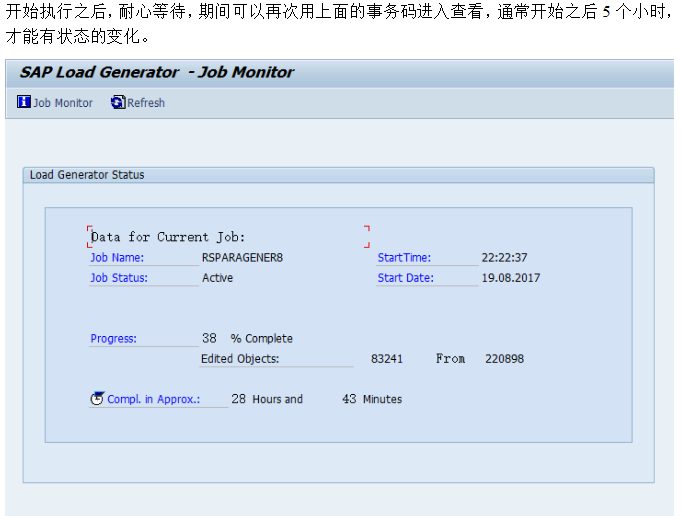Click the Job Name field label

point(117,258)
